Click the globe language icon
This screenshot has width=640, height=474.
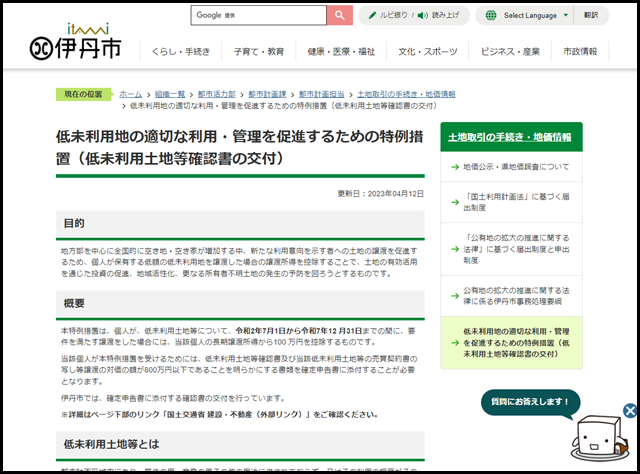tap(491, 15)
